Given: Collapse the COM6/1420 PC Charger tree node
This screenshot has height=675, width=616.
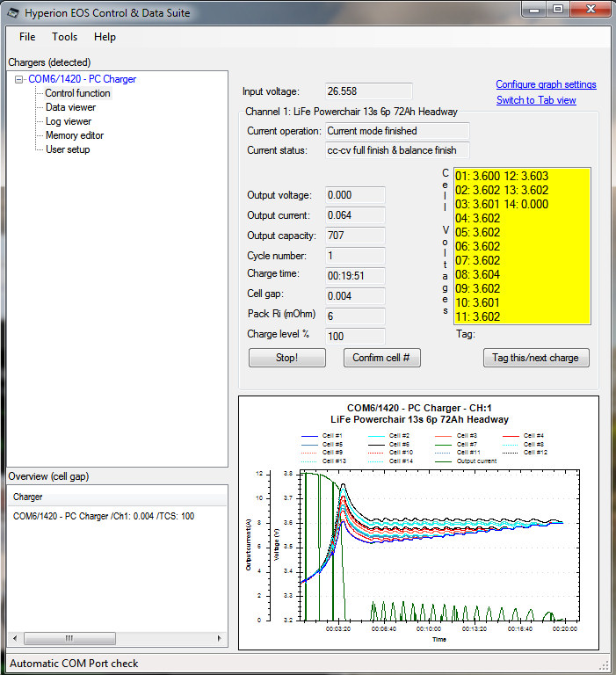Looking at the screenshot, I should [19, 79].
